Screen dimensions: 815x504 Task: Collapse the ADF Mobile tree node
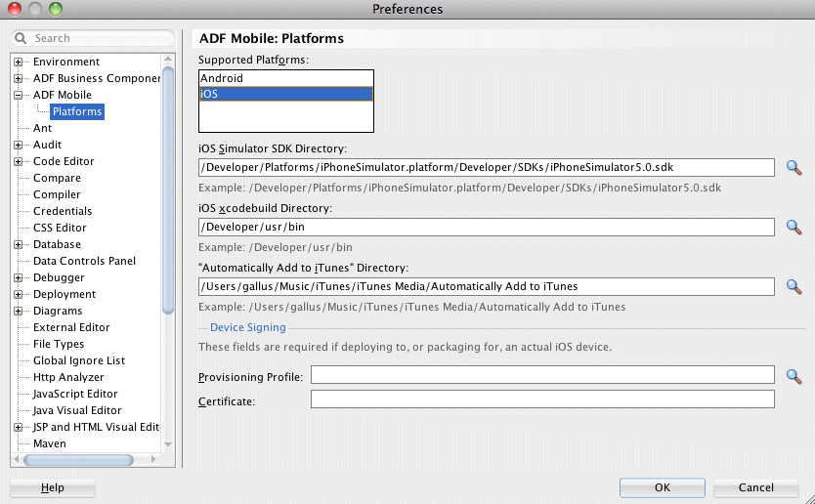(19, 95)
